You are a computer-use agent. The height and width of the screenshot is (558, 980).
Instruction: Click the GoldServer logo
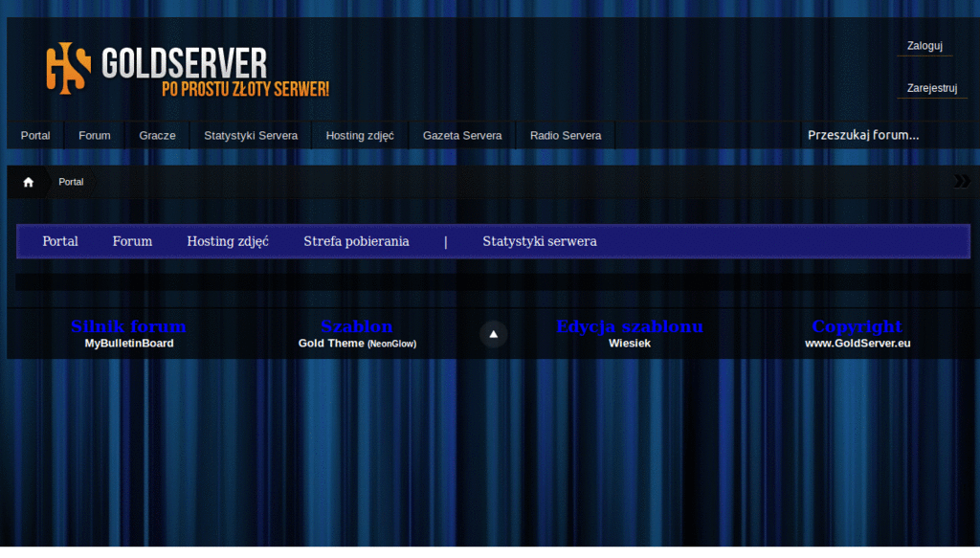coord(187,69)
